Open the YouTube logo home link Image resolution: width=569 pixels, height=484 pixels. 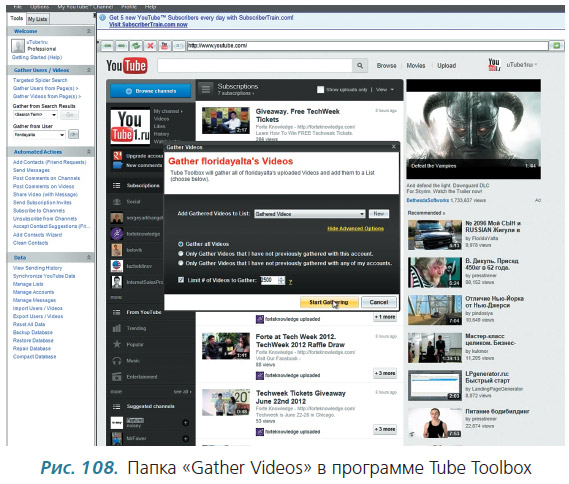(127, 66)
